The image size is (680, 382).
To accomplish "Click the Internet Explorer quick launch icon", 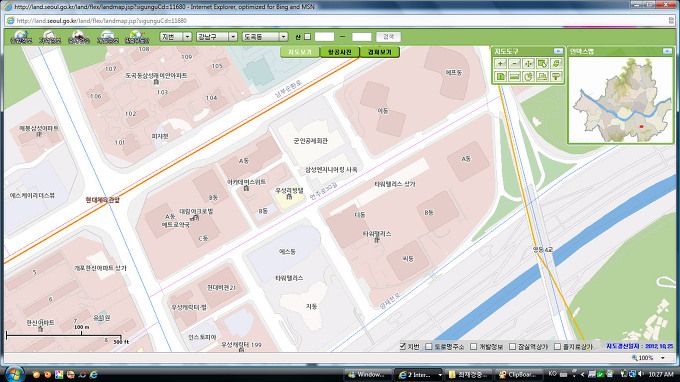I will [x=93, y=374].
